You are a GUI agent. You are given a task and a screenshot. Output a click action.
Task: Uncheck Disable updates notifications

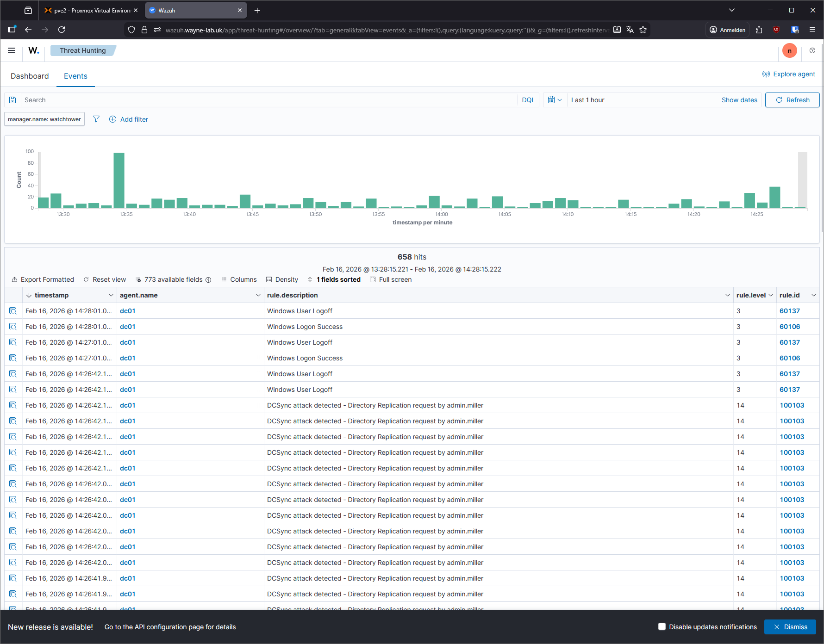point(662,627)
